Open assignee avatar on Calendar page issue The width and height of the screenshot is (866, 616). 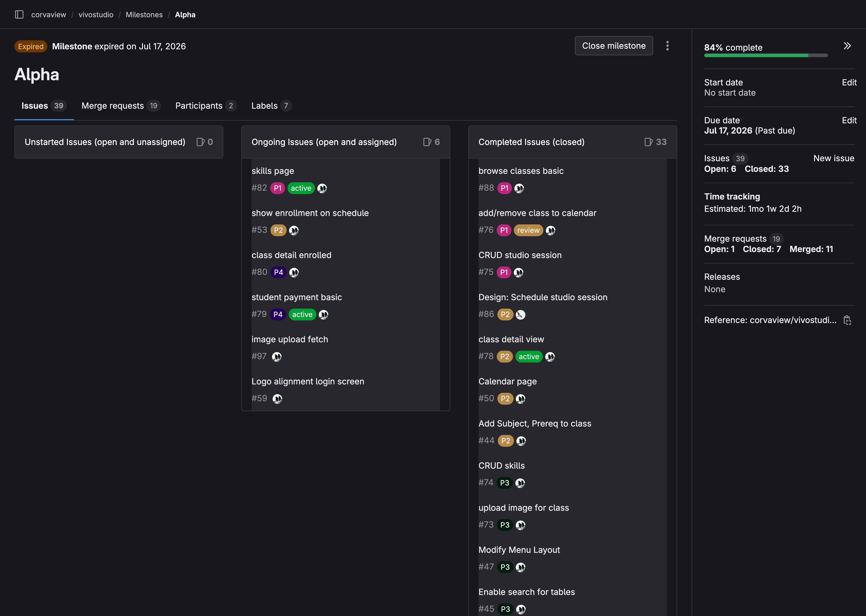[x=521, y=399]
